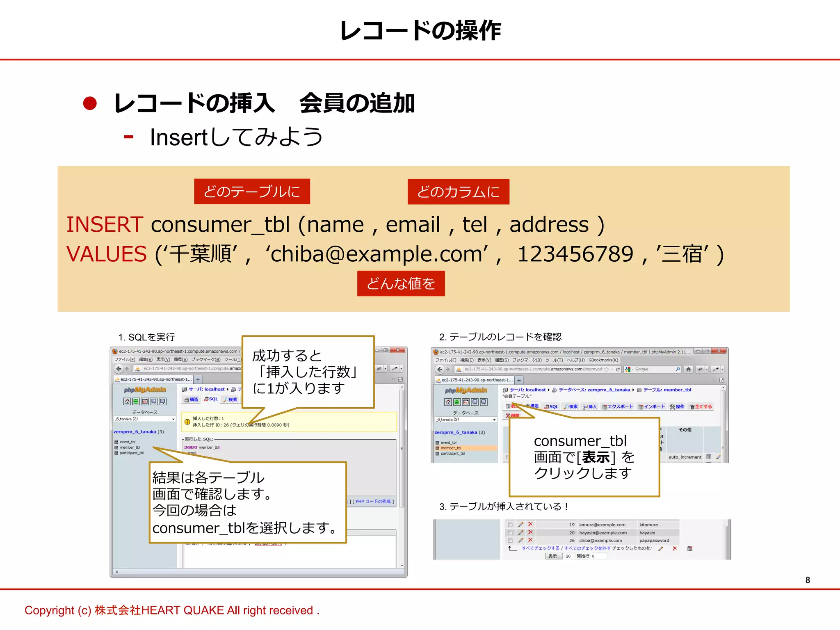Screen dimensions: 840x630
Task: Switch to the エクスポート tab
Action: (x=618, y=406)
